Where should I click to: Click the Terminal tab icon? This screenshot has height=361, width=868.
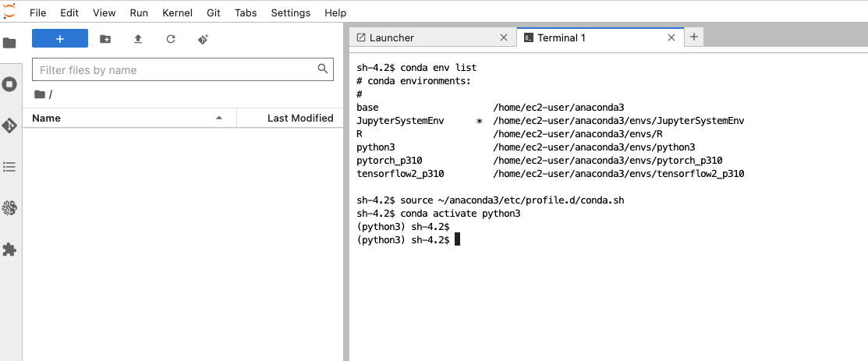coord(529,37)
